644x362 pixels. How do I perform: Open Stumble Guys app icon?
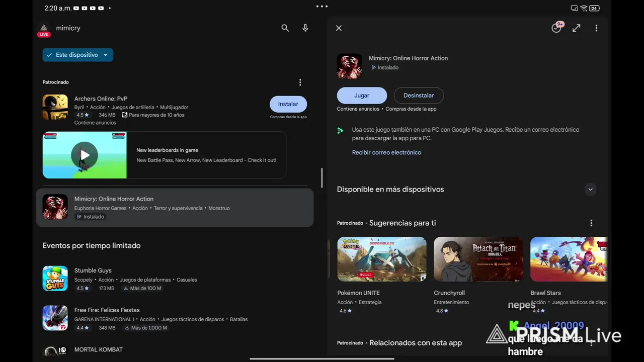coord(55,279)
